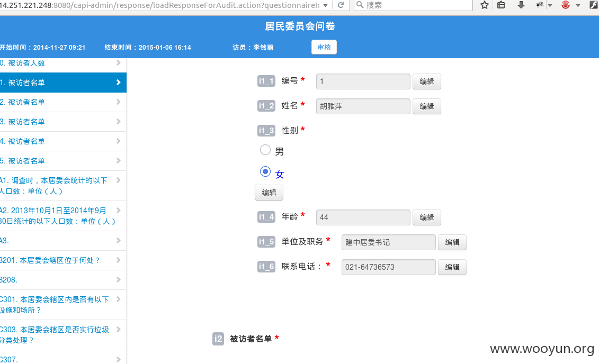Open sidebar item C303 垃圾分类处理
The width and height of the screenshot is (599, 364).
pos(63,334)
